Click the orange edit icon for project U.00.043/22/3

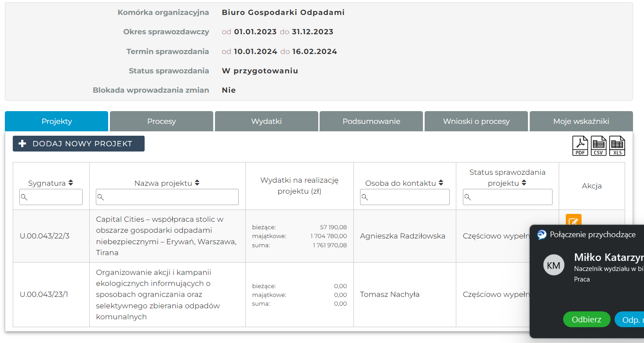pyautogui.click(x=573, y=220)
